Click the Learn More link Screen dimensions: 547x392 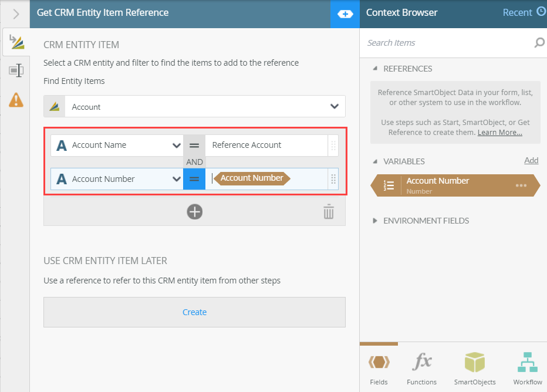pyautogui.click(x=499, y=133)
